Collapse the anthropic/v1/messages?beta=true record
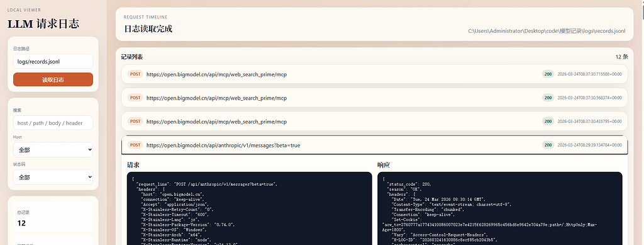The height and width of the screenshot is (245, 644). 375,145
